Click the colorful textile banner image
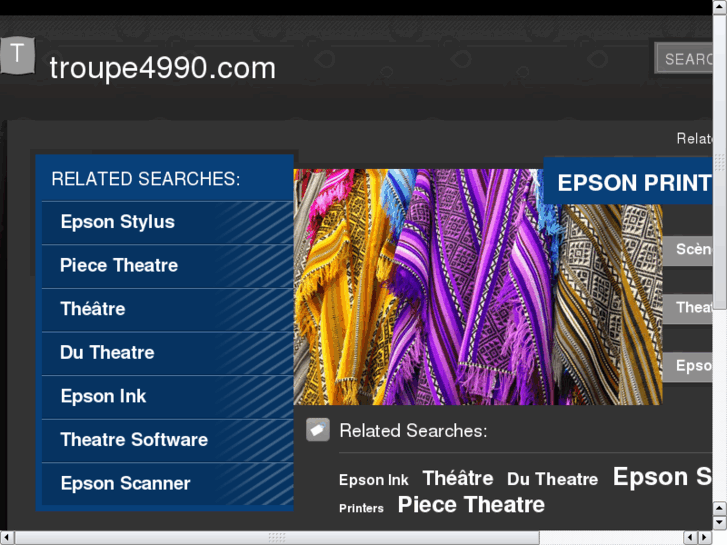Image resolution: width=727 pixels, height=545 pixels. (478, 287)
